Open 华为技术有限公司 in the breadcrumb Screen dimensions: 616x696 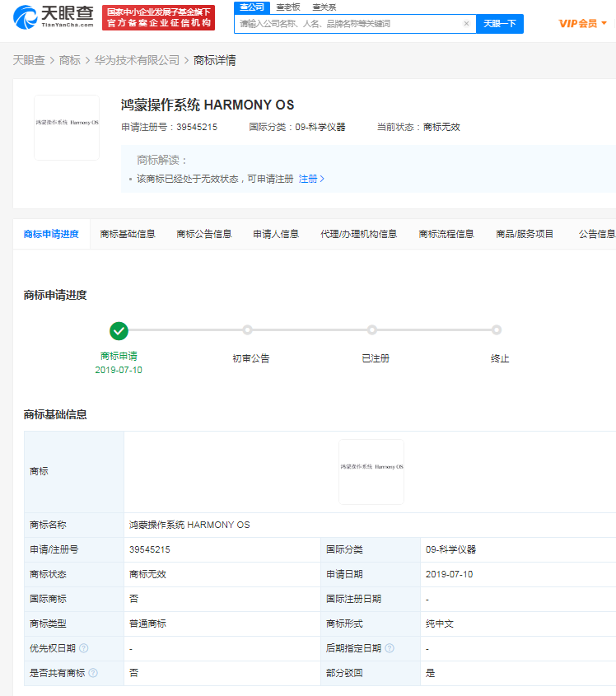137,61
